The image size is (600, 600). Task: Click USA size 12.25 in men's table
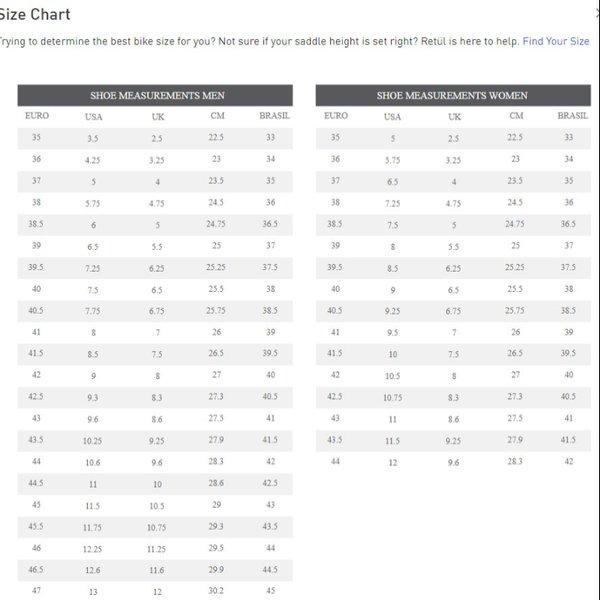coord(93,548)
